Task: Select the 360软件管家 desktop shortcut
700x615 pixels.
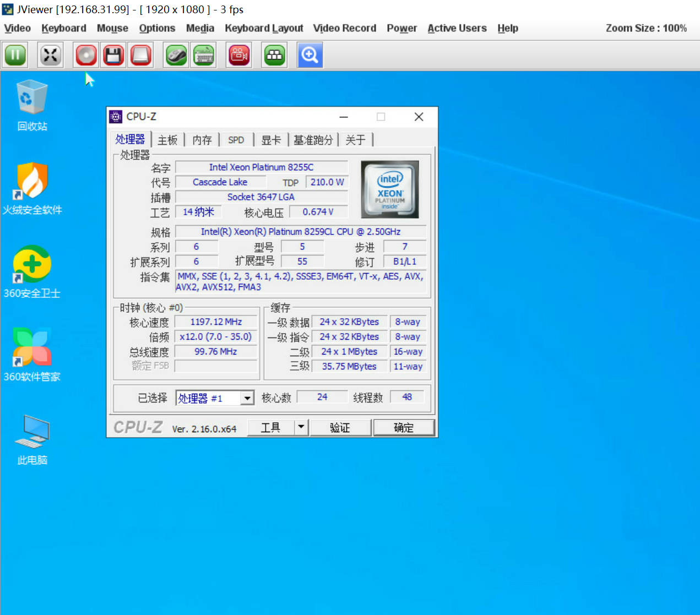Action: 32,355
